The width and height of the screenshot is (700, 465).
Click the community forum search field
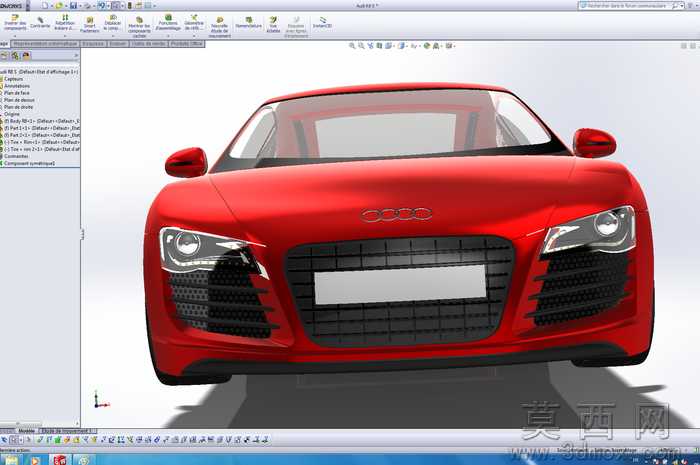[629, 6]
